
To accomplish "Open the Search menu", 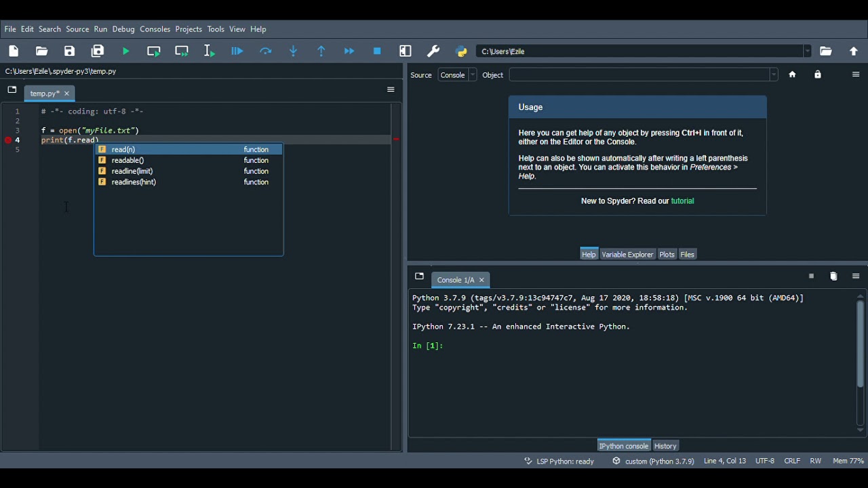I will (50, 29).
